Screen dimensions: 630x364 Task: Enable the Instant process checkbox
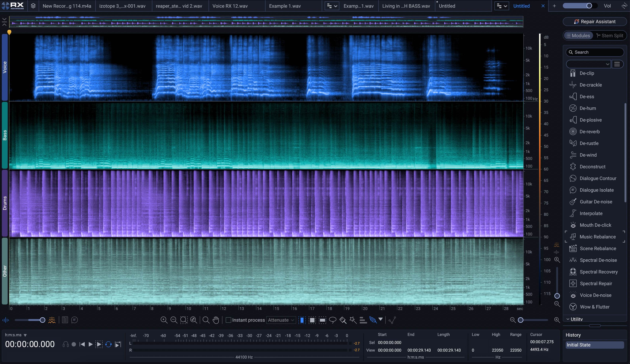coord(228,320)
